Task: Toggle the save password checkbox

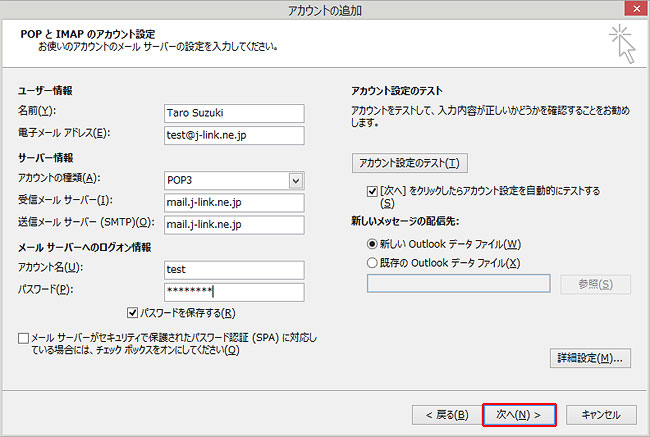Action: coord(132,313)
